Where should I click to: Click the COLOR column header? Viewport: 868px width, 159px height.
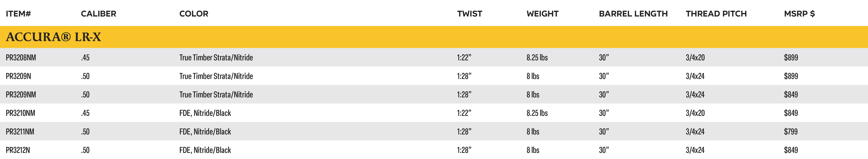(194, 14)
